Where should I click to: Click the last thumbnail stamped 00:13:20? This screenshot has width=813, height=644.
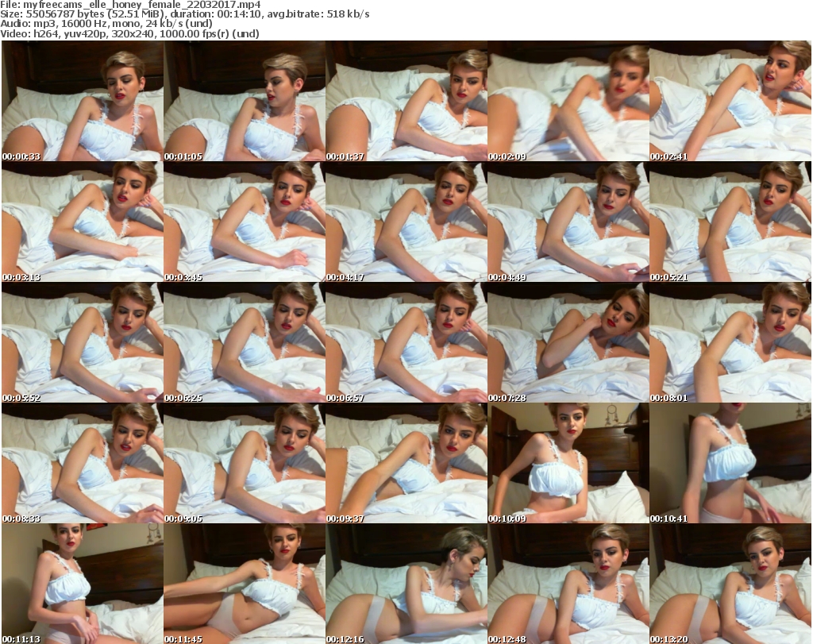[730, 584]
